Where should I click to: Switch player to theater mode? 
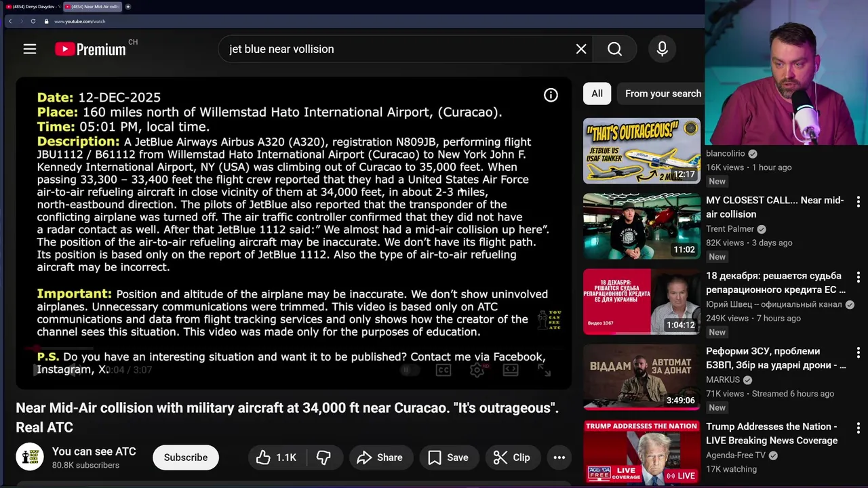click(511, 369)
